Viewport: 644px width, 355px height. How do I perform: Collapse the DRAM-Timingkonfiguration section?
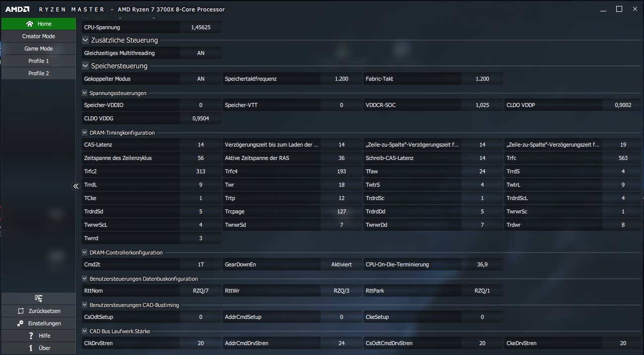click(85, 133)
